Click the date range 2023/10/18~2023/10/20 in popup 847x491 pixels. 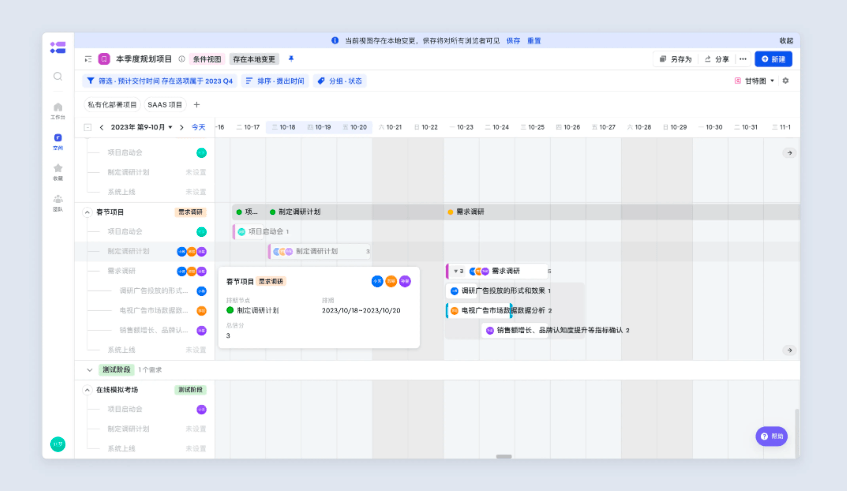(361, 311)
